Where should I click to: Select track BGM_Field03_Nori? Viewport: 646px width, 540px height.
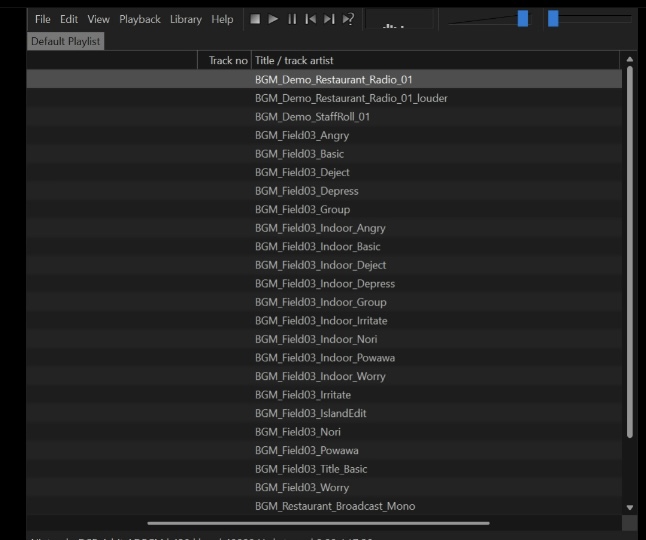[324, 432]
